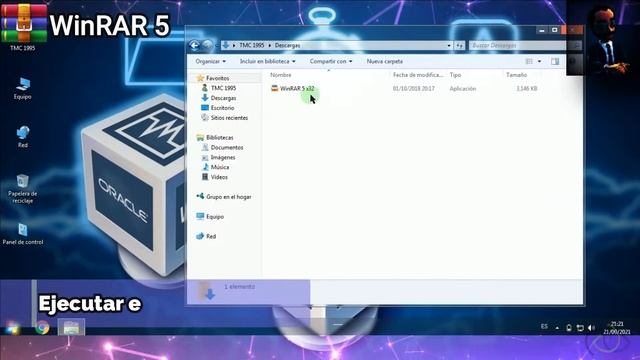Select the WinRAR 5 x32 file name
This screenshot has height=360, width=640.
(x=297, y=88)
